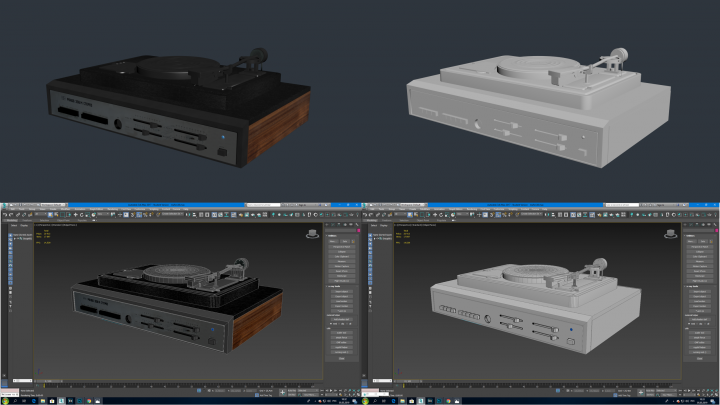Select the Rotate tool in left 3ds Max window

click(82, 214)
